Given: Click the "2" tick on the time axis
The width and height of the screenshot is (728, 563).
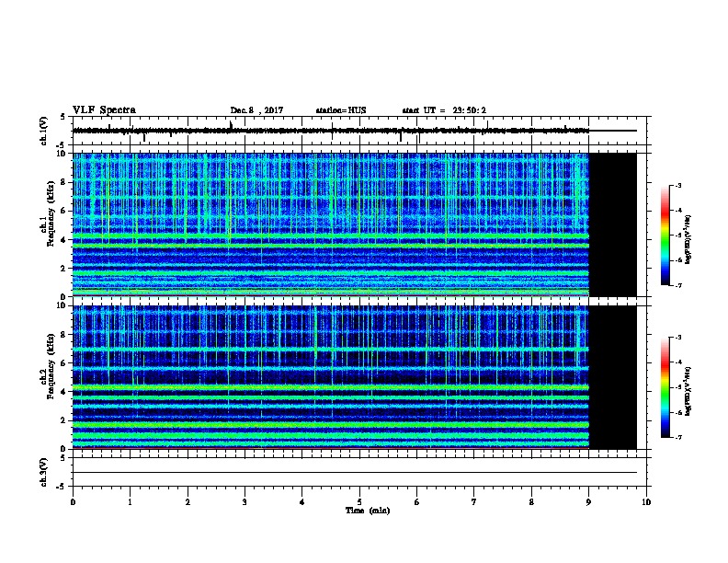Looking at the screenshot, I should click(188, 501).
